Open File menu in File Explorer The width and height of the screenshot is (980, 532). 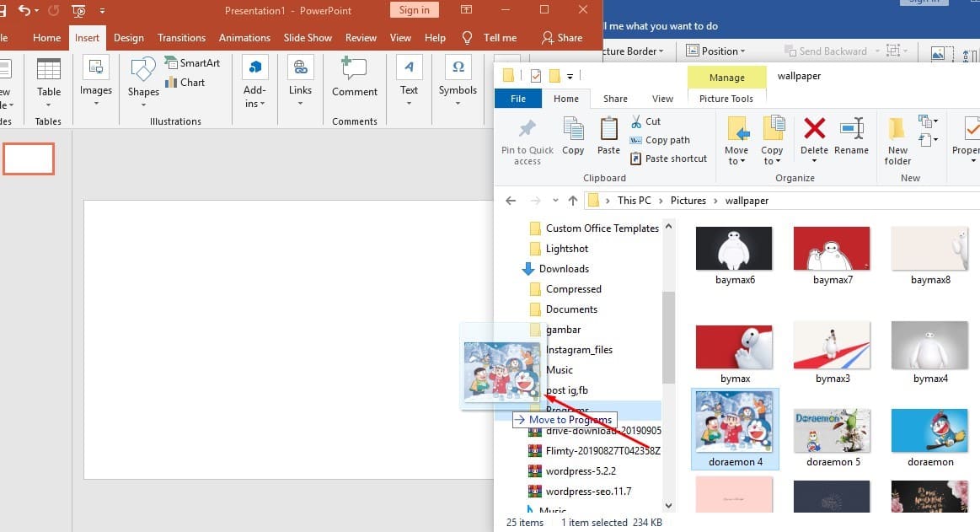[517, 99]
